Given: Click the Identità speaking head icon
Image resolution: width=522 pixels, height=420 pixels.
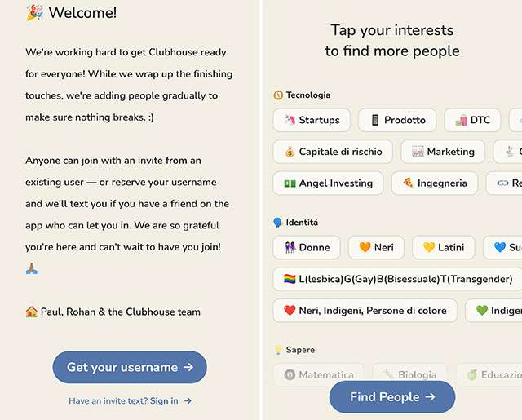Looking at the screenshot, I should (278, 223).
